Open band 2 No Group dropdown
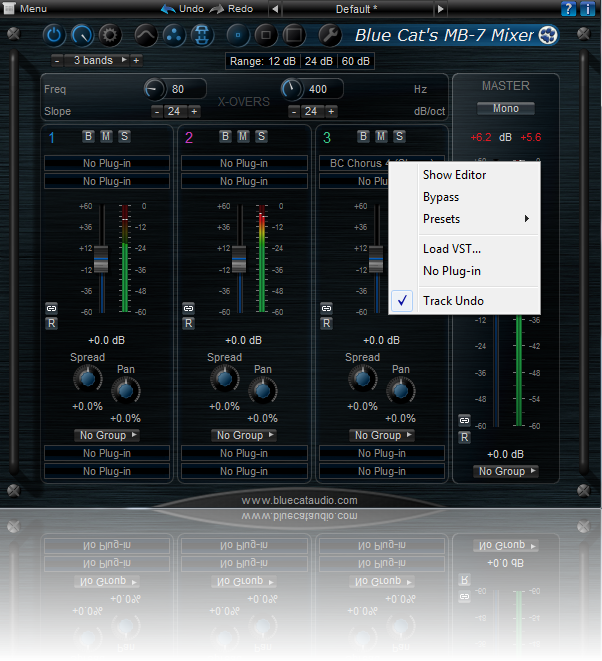 tap(244, 435)
